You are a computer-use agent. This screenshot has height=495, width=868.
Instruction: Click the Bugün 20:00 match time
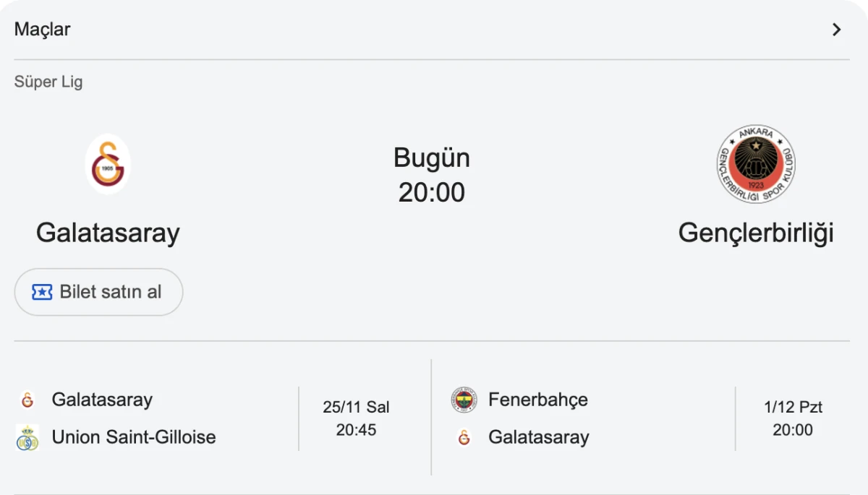(432, 174)
